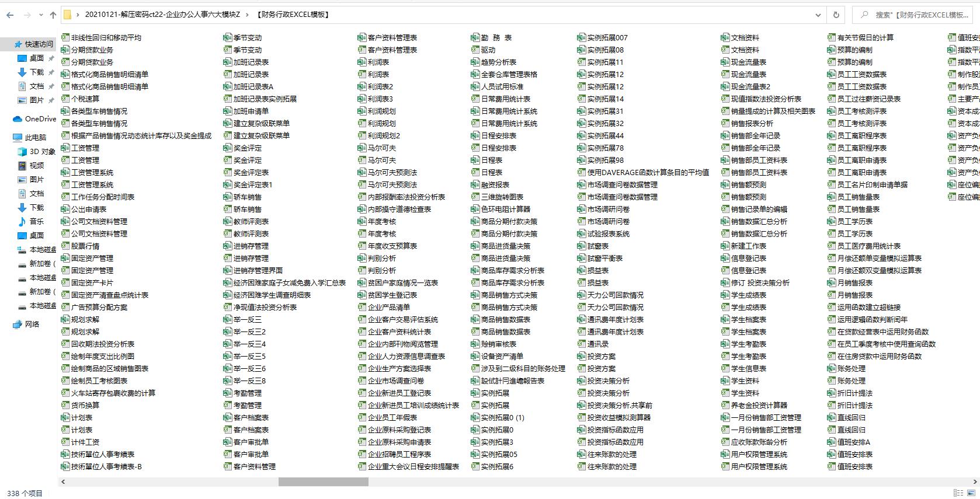Click the Excel icon for 企业产品清单
The width and height of the screenshot is (980, 499).
pos(362,307)
